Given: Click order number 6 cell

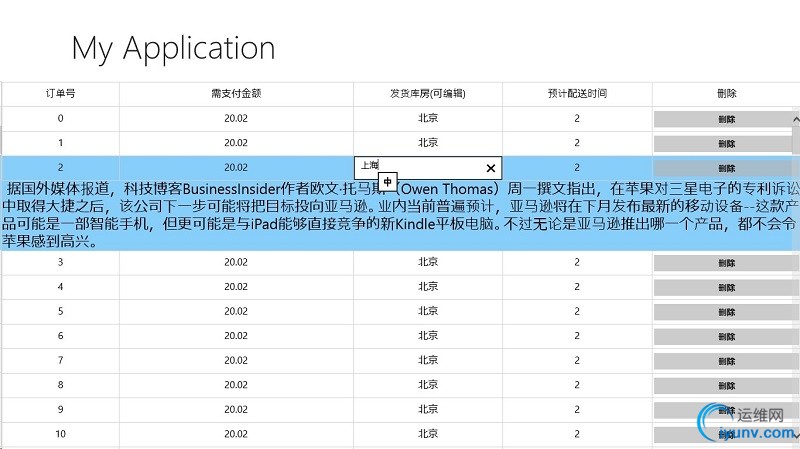Looking at the screenshot, I should coord(61,336).
